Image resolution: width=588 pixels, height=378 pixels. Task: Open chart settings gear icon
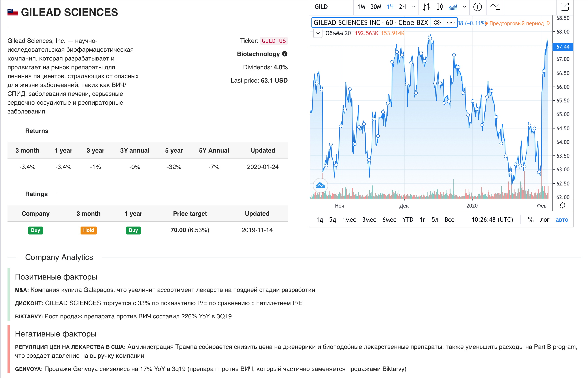[562, 205]
